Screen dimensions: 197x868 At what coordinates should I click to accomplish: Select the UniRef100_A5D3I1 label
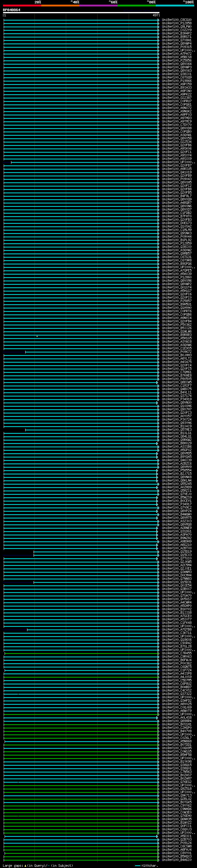[x=176, y=836]
